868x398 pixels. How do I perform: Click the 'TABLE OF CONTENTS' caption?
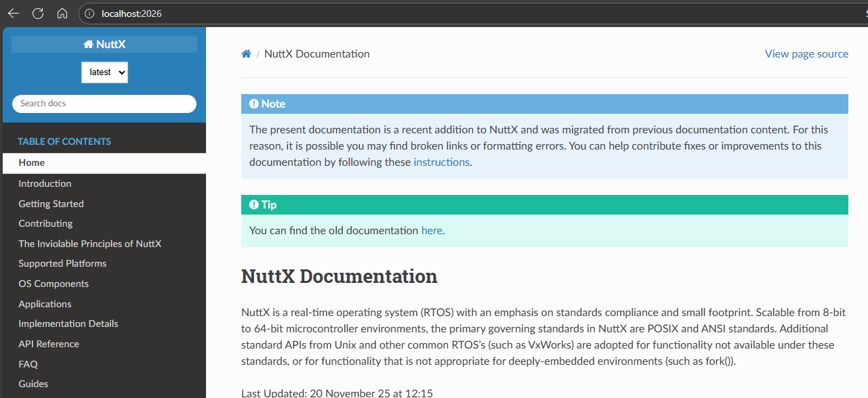64,141
